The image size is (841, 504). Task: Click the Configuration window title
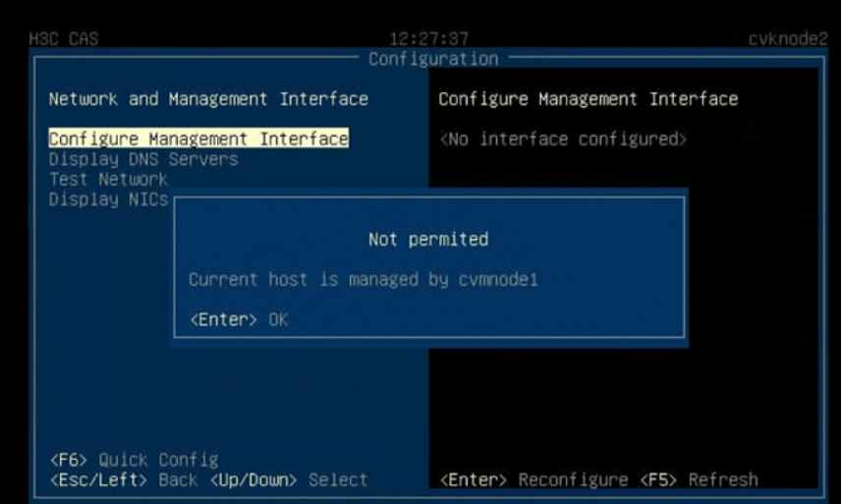point(433,59)
